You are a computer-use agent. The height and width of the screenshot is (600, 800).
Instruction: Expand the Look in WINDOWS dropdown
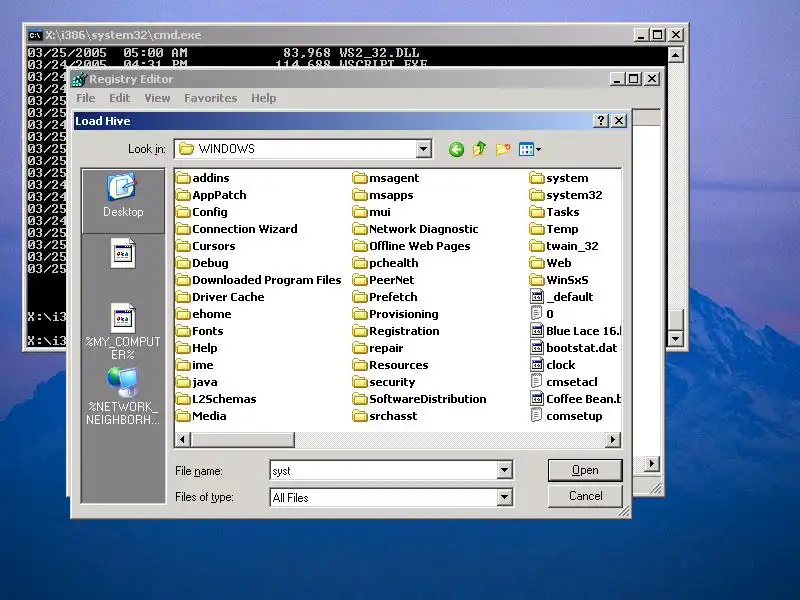click(423, 149)
